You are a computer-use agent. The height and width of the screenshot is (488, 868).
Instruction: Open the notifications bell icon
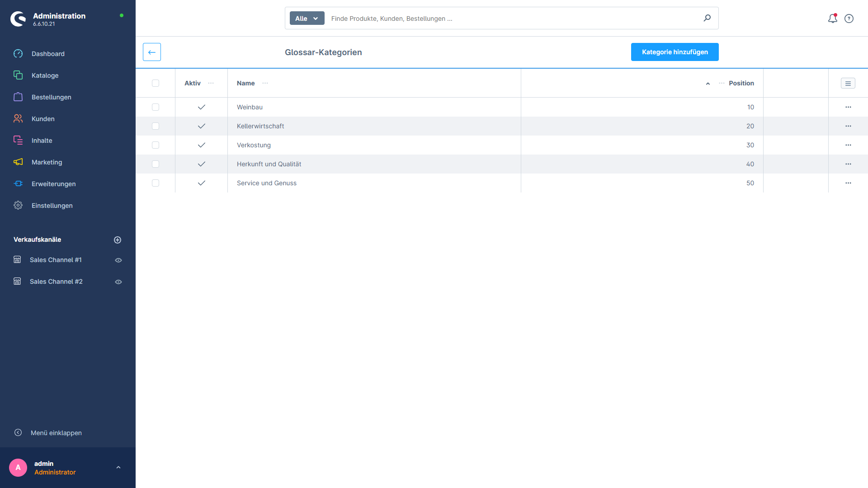pyautogui.click(x=832, y=19)
